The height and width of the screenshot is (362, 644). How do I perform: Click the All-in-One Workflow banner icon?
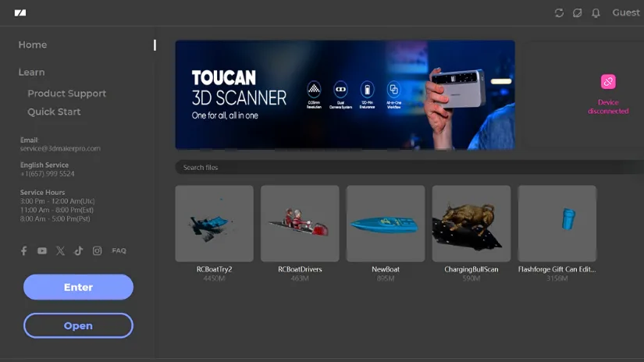tap(393, 89)
